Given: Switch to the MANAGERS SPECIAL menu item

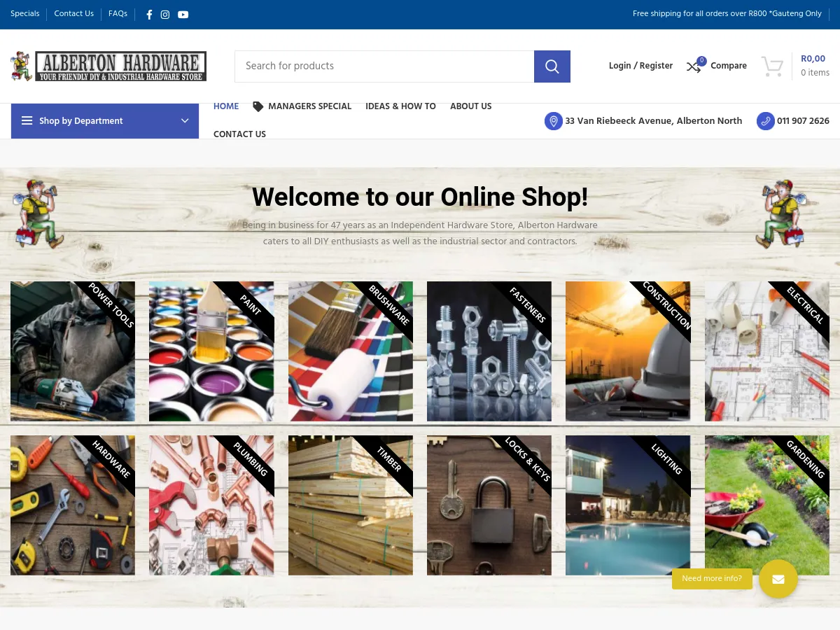Looking at the screenshot, I should tap(309, 107).
